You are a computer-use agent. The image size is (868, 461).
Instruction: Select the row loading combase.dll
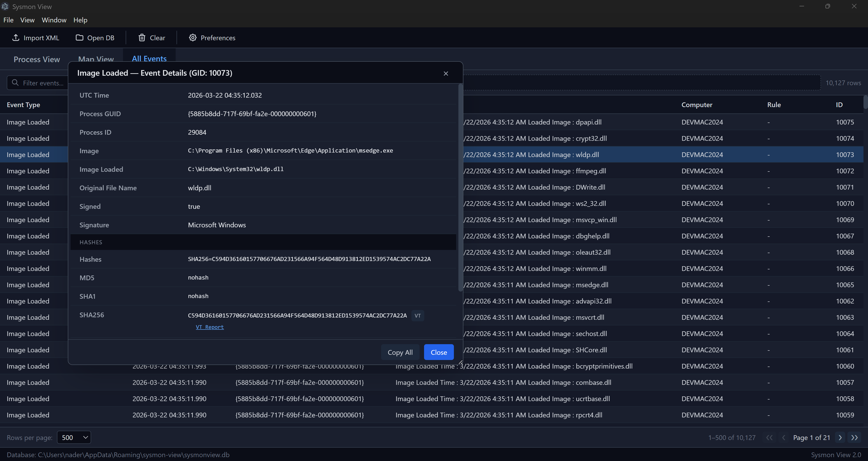coord(432,383)
